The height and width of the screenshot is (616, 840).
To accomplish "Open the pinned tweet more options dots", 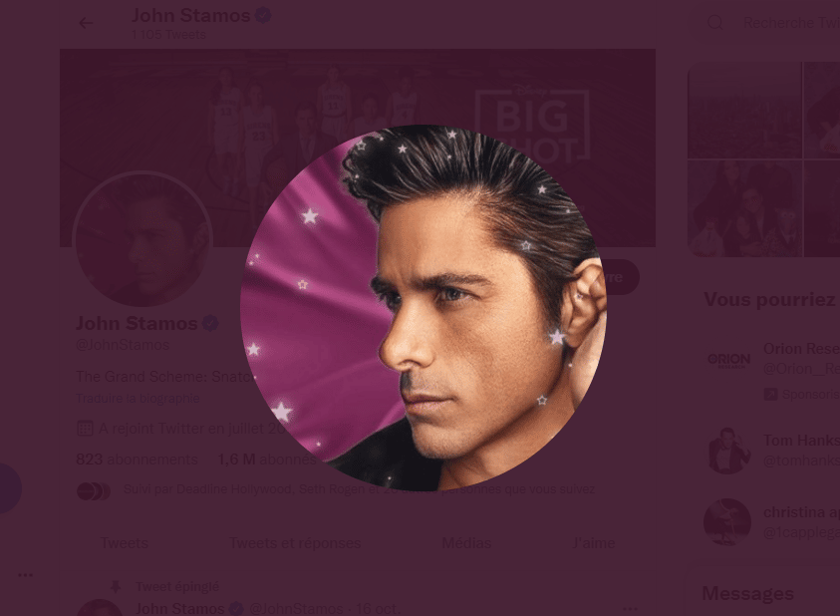I will (x=631, y=608).
